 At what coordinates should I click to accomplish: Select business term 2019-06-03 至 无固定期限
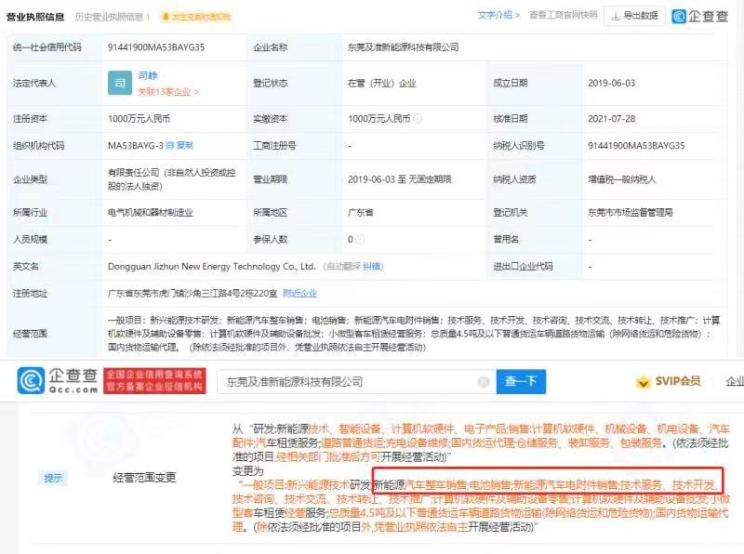tap(399, 179)
